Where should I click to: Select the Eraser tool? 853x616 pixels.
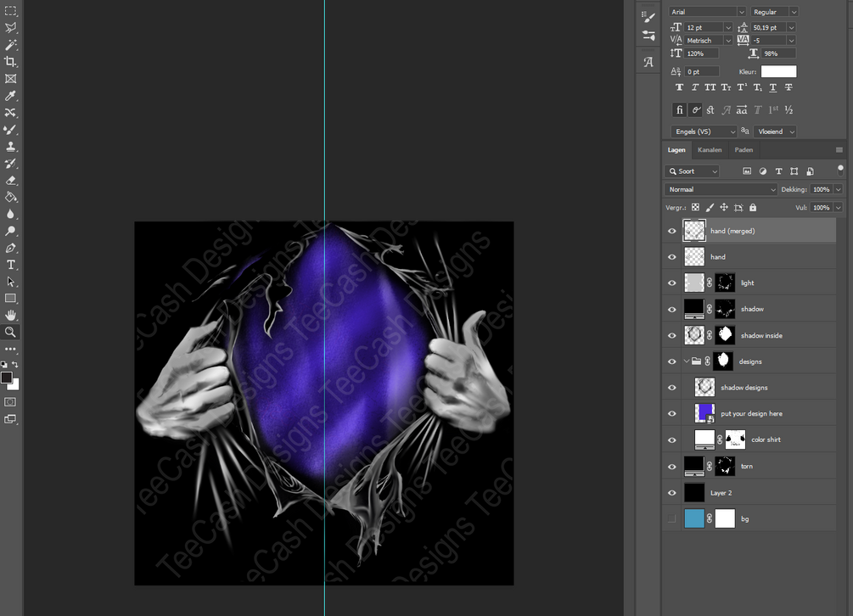(10, 180)
